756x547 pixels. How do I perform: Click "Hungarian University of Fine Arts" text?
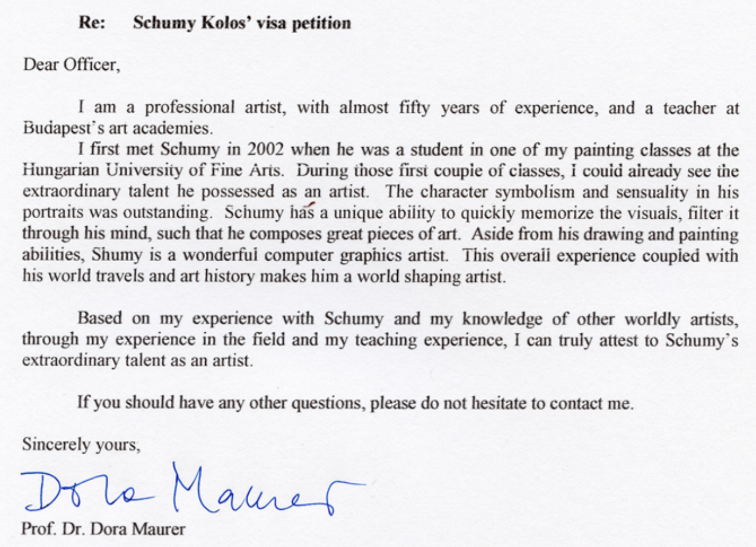pos(152,170)
